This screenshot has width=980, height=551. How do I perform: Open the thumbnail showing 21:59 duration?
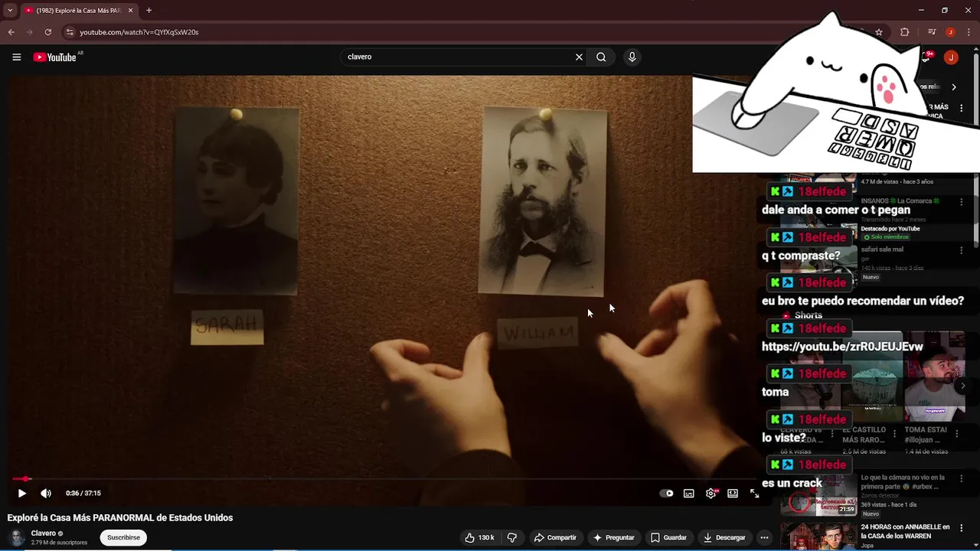click(818, 494)
